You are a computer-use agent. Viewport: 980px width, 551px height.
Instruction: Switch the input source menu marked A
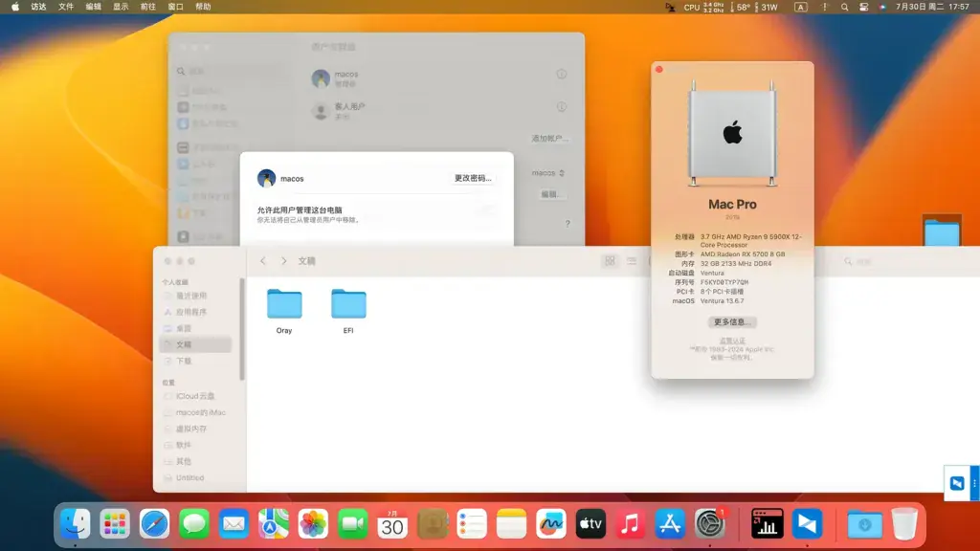(801, 7)
